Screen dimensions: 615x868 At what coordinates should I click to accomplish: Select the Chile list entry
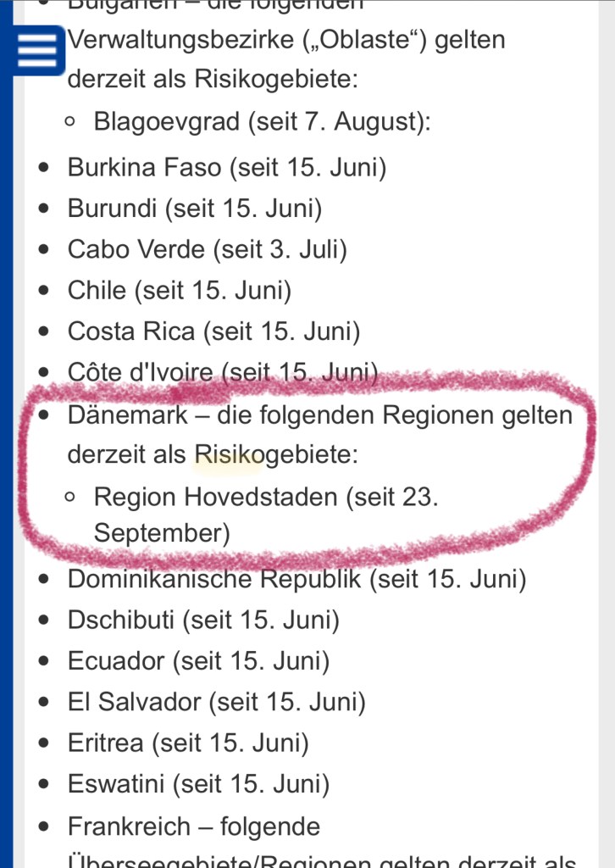(180, 292)
